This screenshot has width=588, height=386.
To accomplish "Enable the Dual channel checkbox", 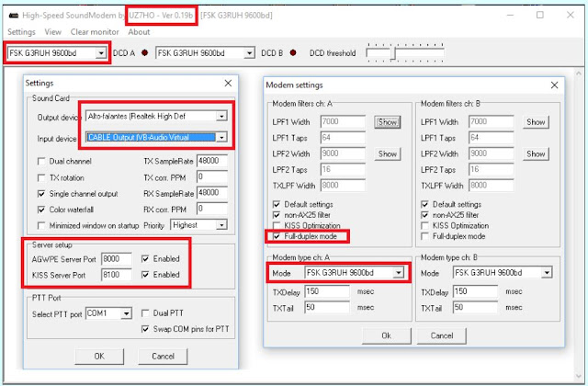I will (41, 162).
